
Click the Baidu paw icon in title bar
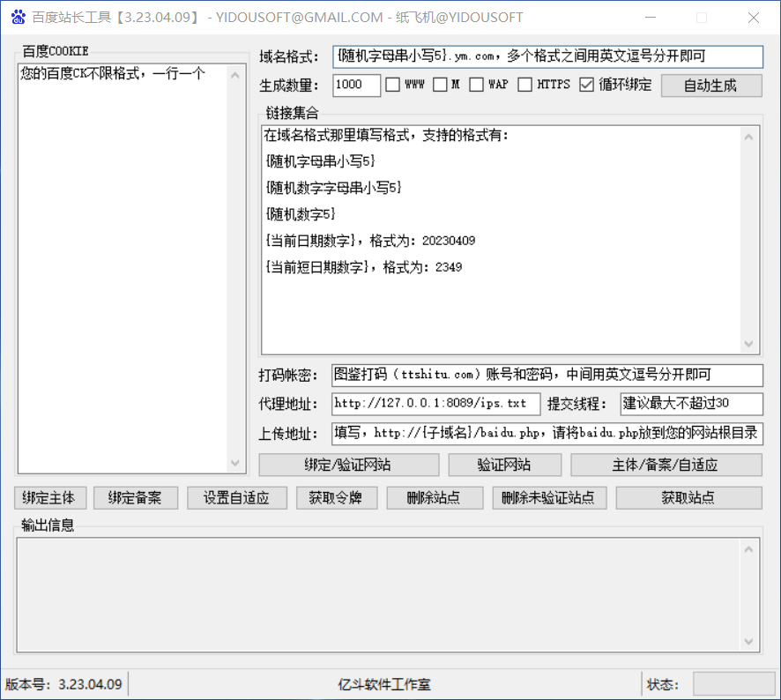point(19,18)
